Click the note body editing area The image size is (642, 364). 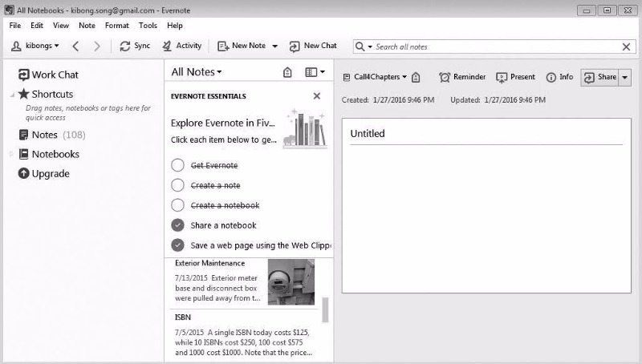coord(486,219)
